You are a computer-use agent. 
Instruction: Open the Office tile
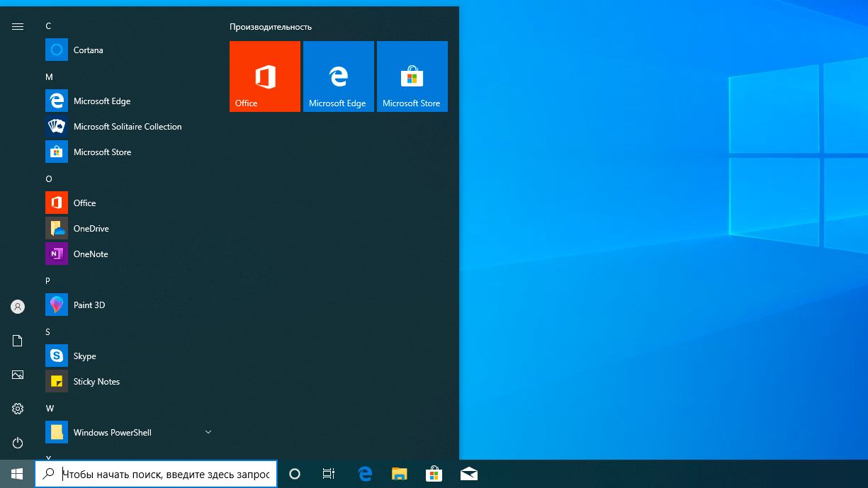pyautogui.click(x=265, y=76)
